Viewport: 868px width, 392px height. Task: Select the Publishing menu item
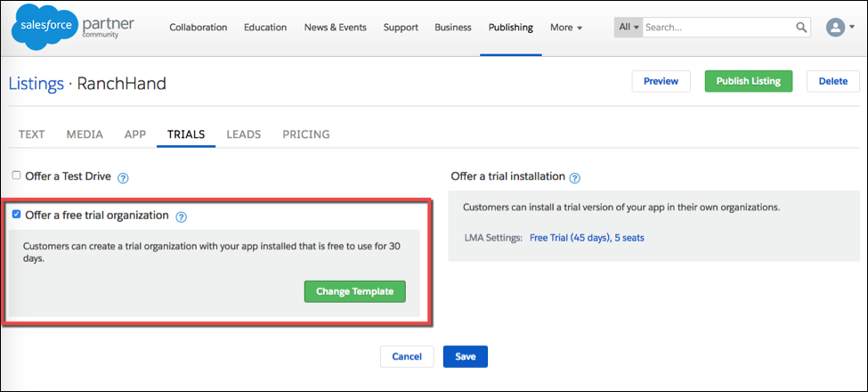click(510, 27)
